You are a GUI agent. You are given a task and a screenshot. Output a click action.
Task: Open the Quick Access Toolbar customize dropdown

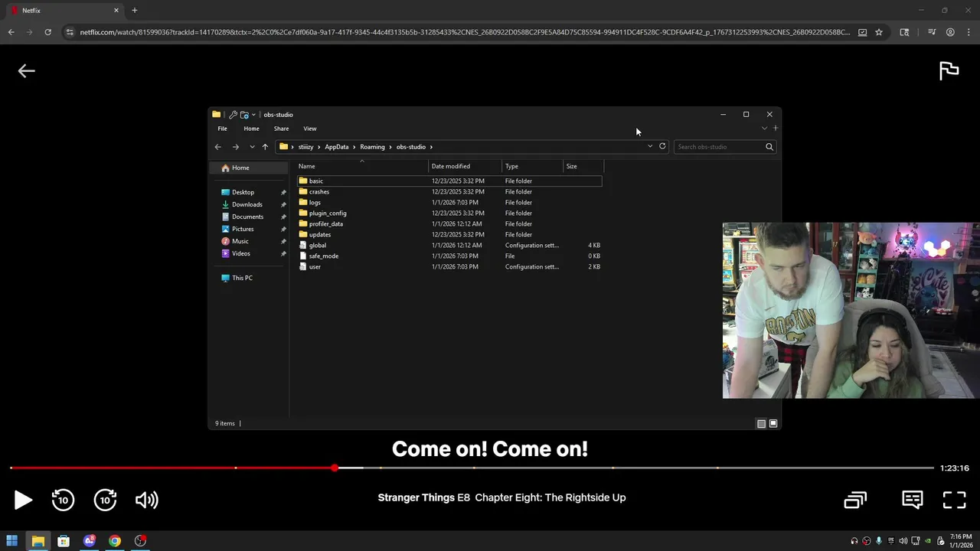pos(253,115)
